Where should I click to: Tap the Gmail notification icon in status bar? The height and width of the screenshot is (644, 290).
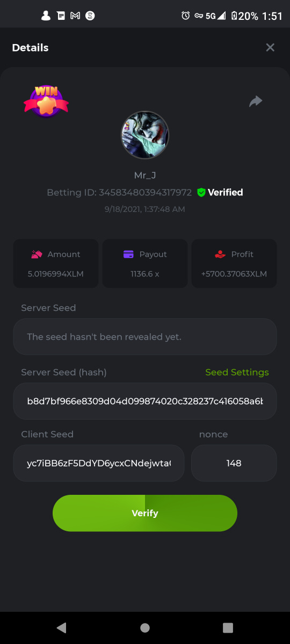click(x=75, y=16)
